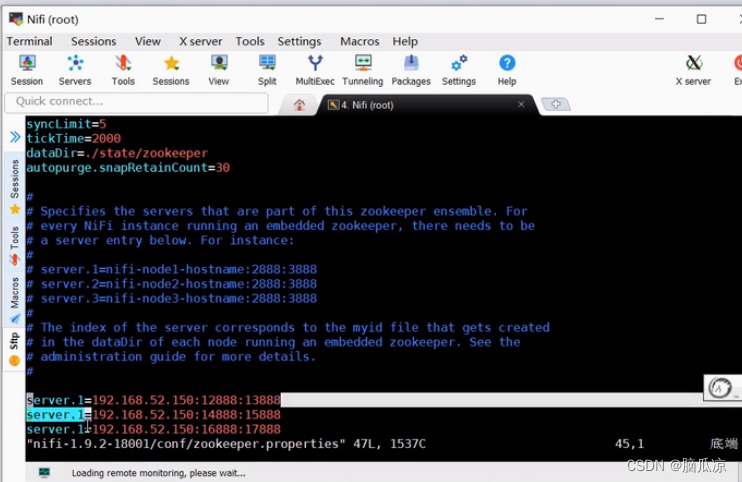Click the autopurge.snapRetainCount=30 line
Image resolution: width=742 pixels, height=482 pixels.
pos(128,167)
